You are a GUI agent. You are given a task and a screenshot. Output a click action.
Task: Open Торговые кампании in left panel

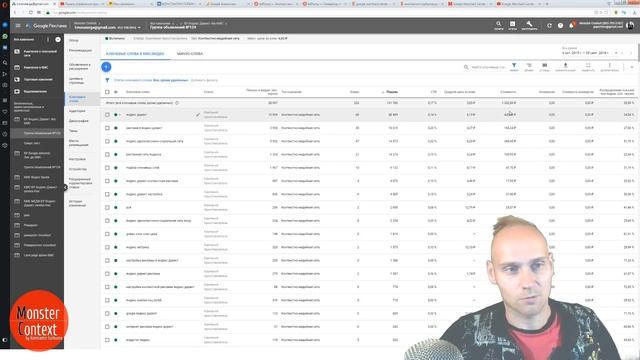pyautogui.click(x=38, y=80)
